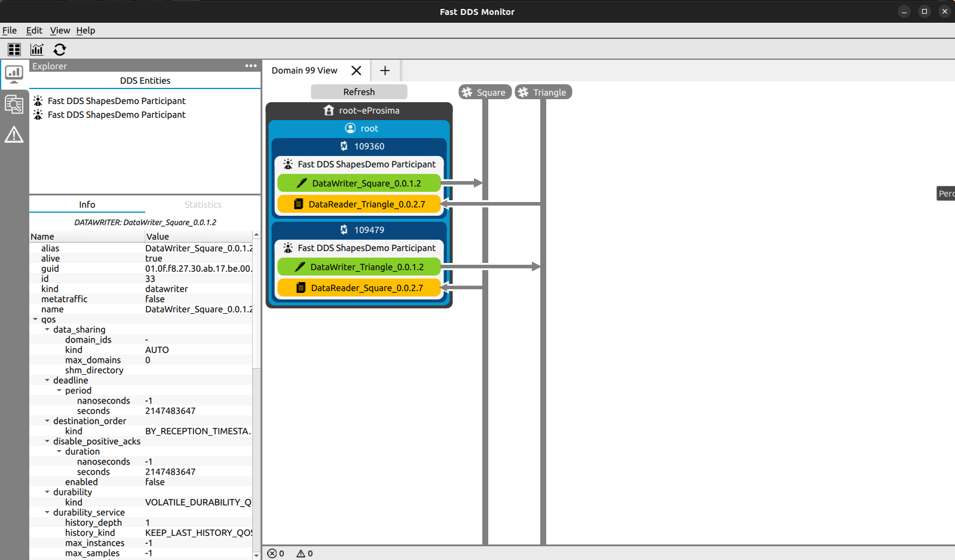This screenshot has height=560, width=955.
Task: Collapse the data_sharing node
Action: (x=47, y=329)
